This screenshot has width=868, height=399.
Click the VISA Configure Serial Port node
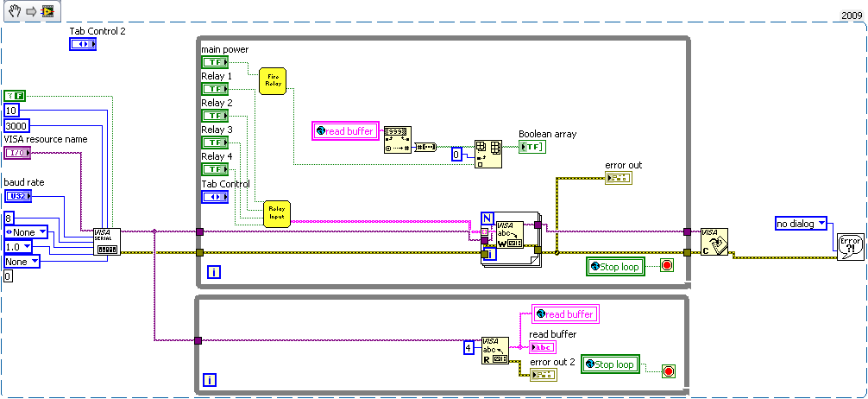tap(107, 242)
